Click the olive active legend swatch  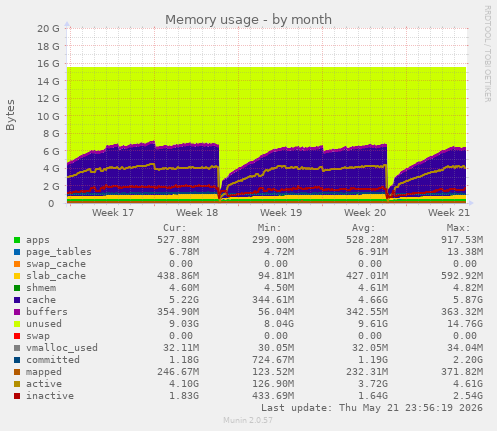pyautogui.click(x=17, y=384)
